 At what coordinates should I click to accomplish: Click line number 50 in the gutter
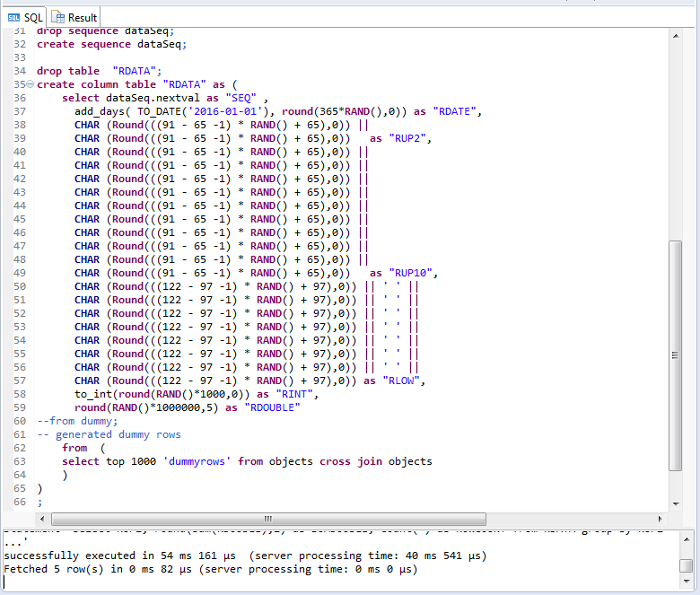(20, 286)
